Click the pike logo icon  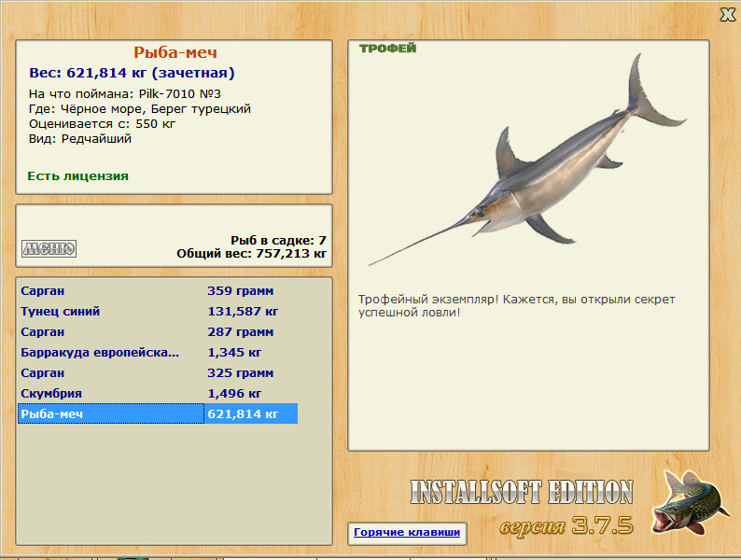coord(691,502)
